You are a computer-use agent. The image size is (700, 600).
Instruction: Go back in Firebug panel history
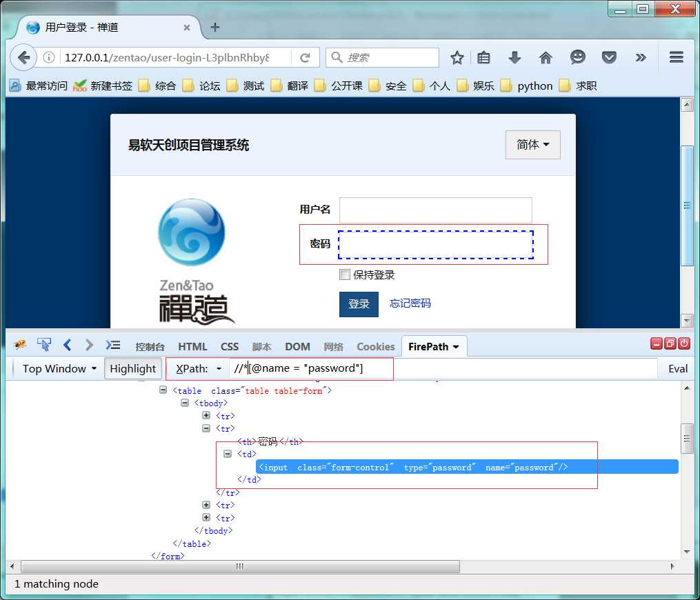point(67,345)
